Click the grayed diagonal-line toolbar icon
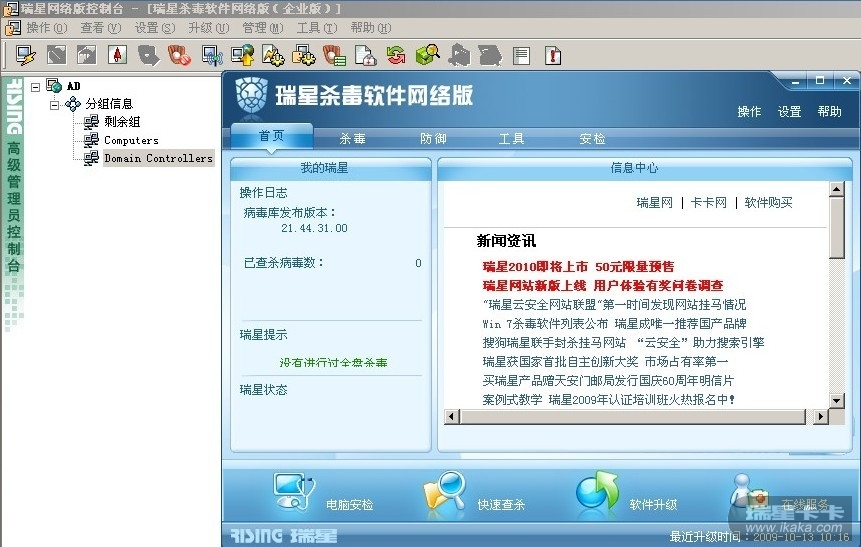The image size is (861, 547). (57, 55)
